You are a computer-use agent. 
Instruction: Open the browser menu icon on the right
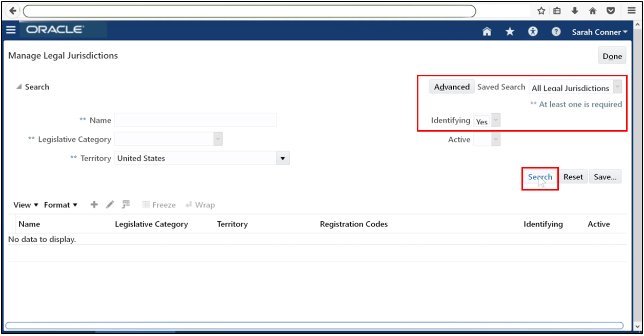click(x=631, y=10)
